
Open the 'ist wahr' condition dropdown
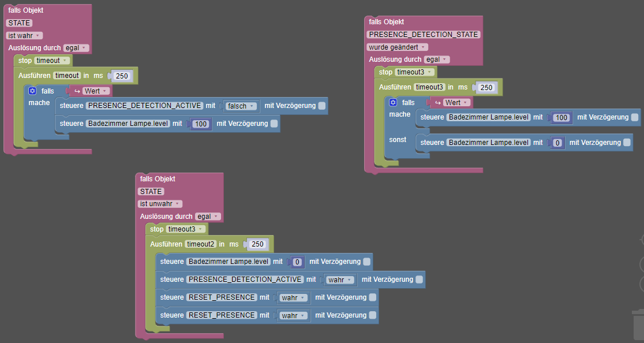[24, 36]
